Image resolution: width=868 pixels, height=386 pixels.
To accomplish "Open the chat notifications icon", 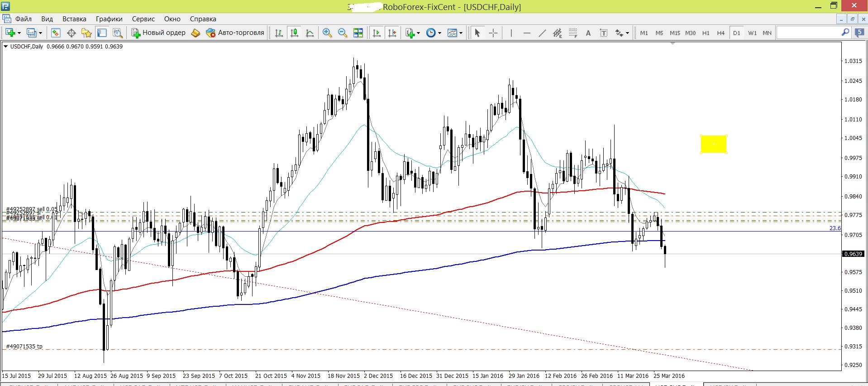I will click(x=859, y=33).
